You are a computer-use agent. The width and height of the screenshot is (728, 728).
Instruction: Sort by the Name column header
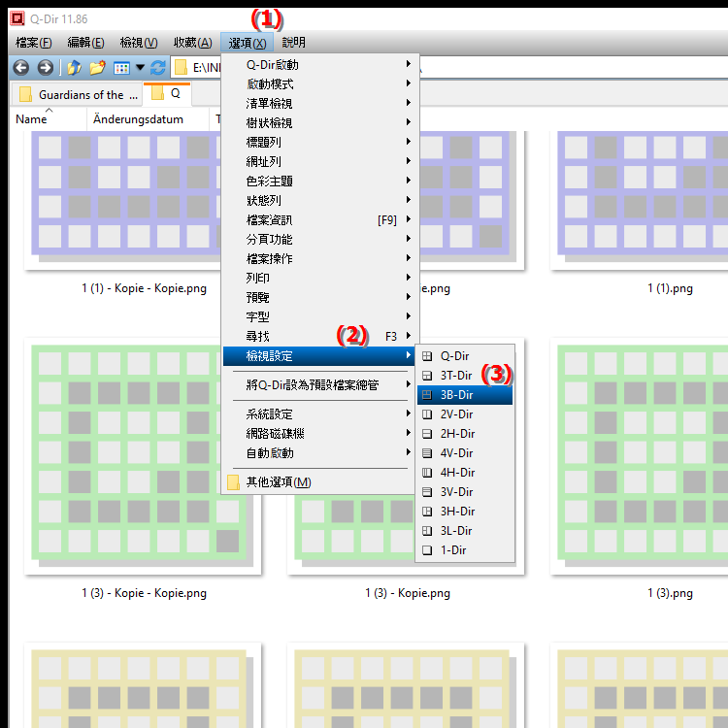pos(49,119)
